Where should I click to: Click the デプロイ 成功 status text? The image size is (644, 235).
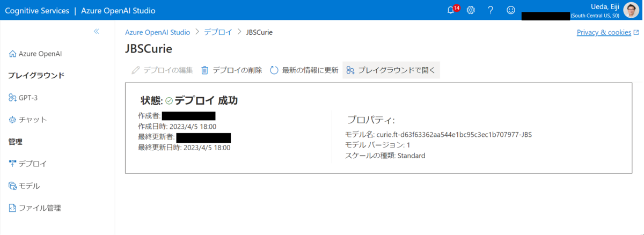pos(206,100)
